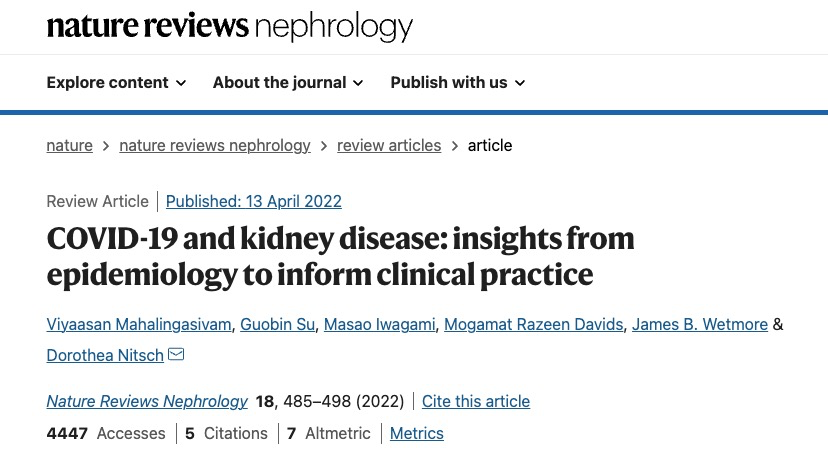Expand the Publish with us menu
This screenshot has width=828, height=458.
[458, 83]
